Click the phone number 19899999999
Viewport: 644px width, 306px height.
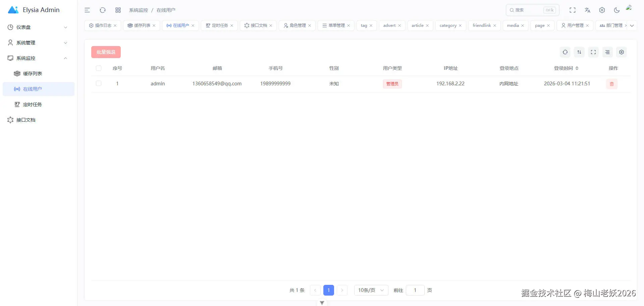click(275, 84)
